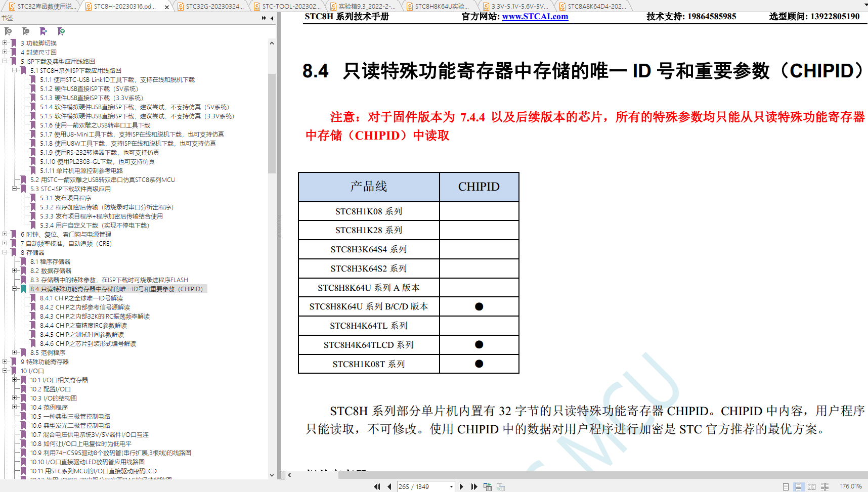Click the bookmarks panel scroll up arrow

tap(272, 43)
